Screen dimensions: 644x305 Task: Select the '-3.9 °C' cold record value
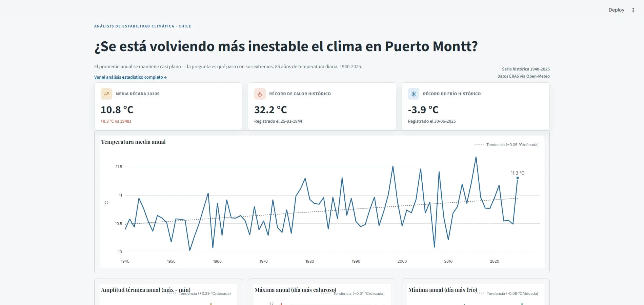click(x=423, y=110)
